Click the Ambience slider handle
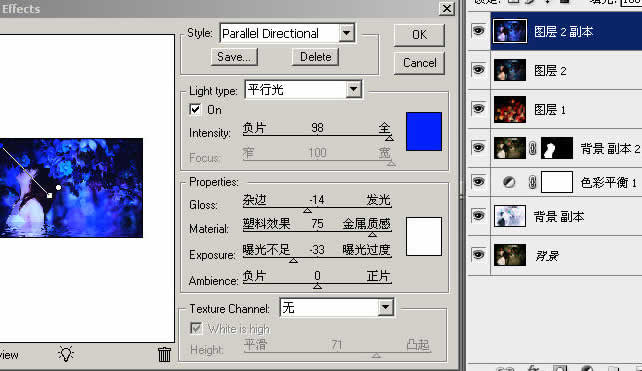The width and height of the screenshot is (642, 371). [x=317, y=286]
